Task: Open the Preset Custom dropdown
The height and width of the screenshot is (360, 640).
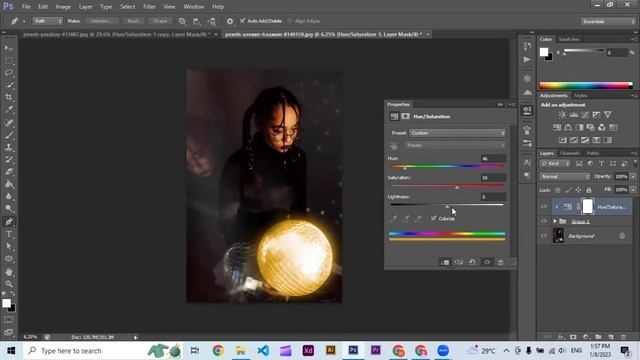Action: click(x=458, y=133)
